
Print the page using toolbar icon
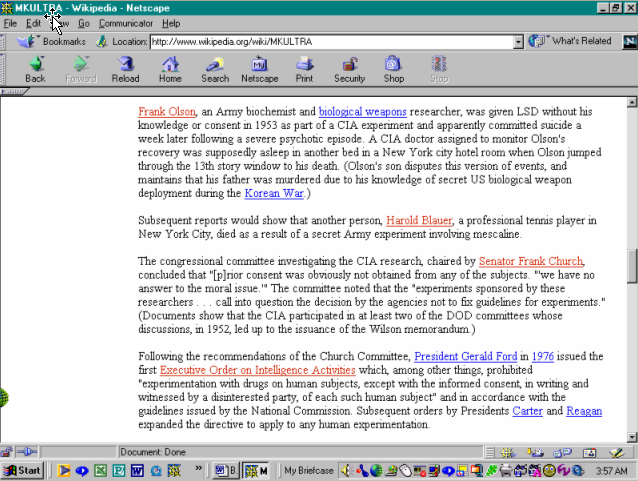[304, 69]
